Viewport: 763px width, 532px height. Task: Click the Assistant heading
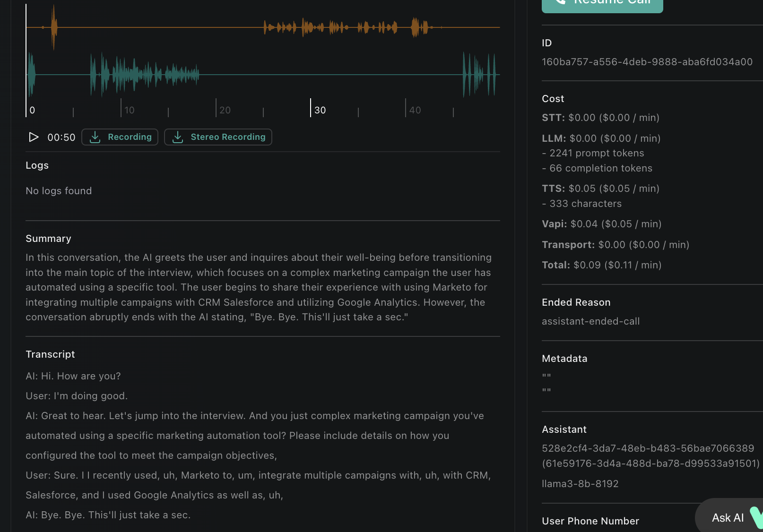[x=564, y=429]
